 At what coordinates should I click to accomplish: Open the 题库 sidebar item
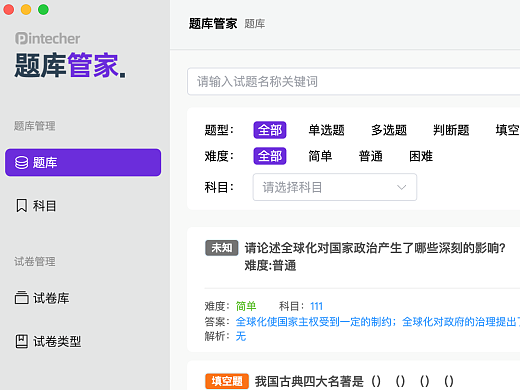coord(83,163)
